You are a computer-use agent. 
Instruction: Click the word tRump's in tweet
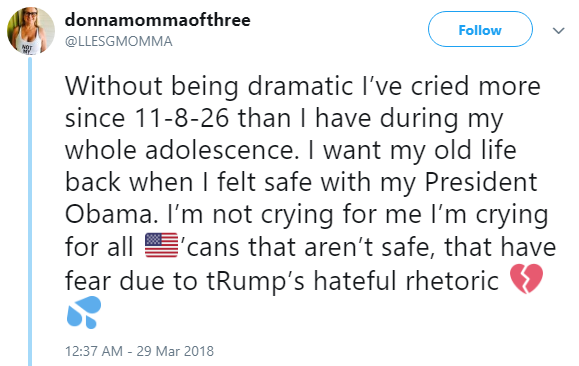pyautogui.click(x=256, y=281)
